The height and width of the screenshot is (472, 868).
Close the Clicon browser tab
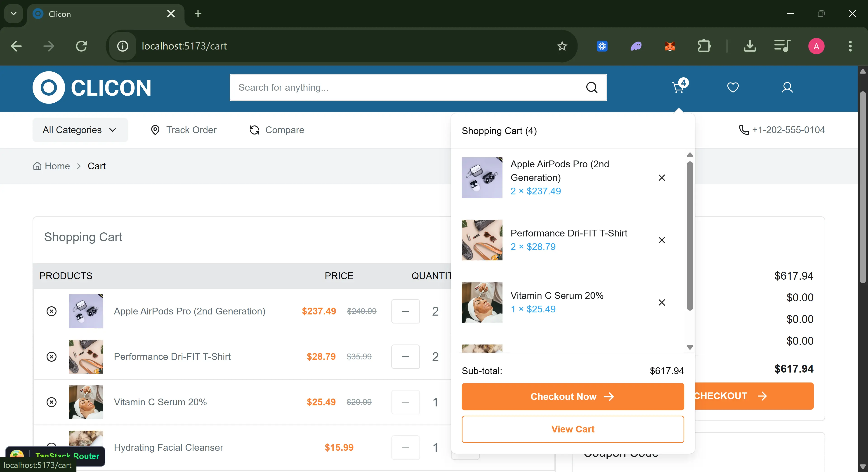(x=171, y=14)
